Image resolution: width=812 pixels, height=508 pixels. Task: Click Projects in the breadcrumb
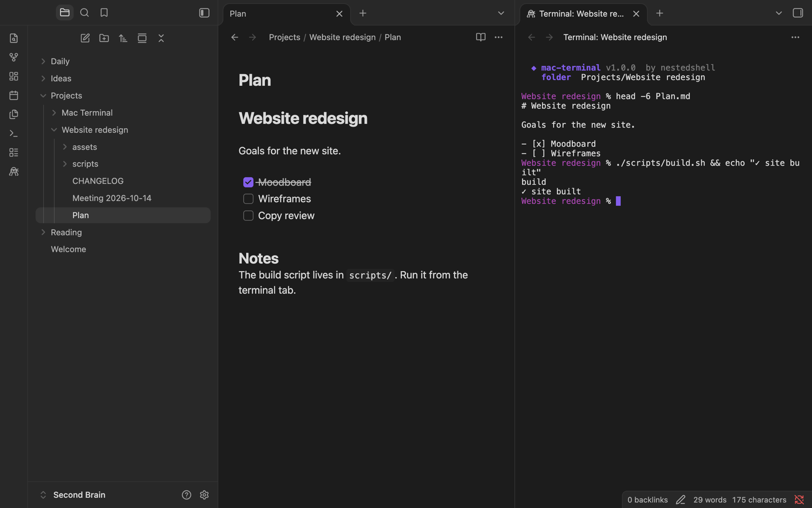click(285, 37)
